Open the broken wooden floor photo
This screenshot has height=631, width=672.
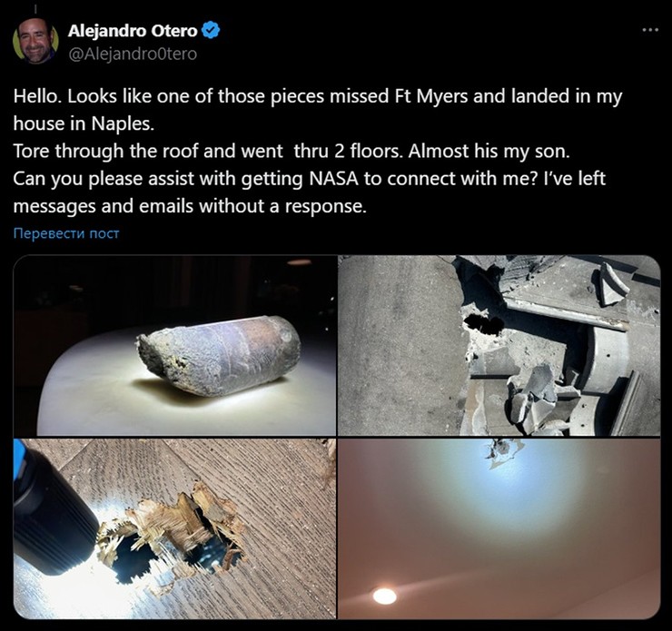tap(175, 528)
